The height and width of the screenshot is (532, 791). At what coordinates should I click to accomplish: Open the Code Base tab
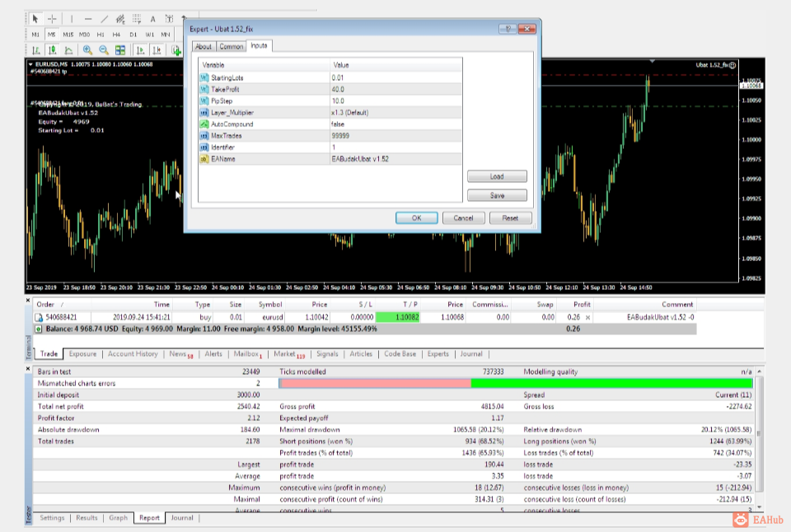(400, 354)
